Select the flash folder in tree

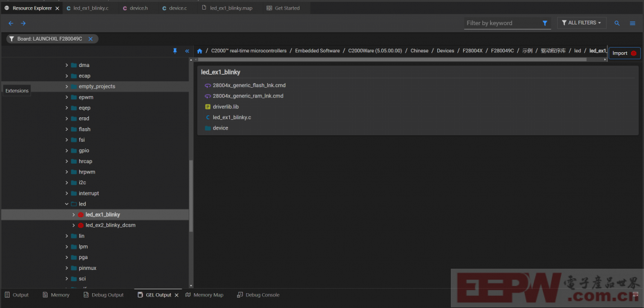coord(84,130)
